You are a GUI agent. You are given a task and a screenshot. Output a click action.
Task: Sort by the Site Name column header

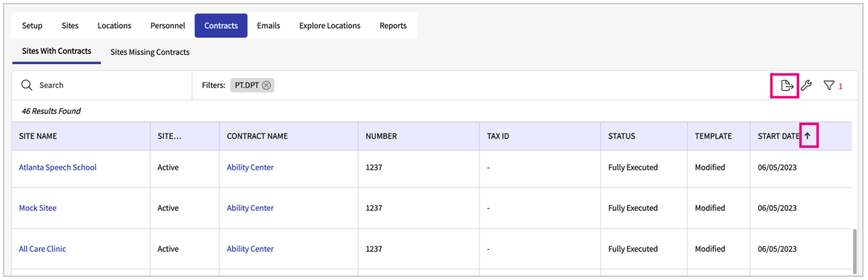[x=38, y=136]
